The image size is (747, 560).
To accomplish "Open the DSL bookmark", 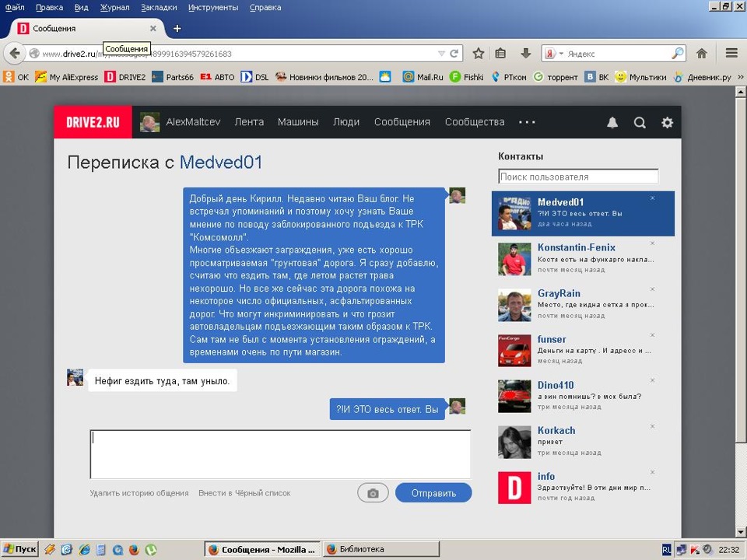I will coord(254,77).
